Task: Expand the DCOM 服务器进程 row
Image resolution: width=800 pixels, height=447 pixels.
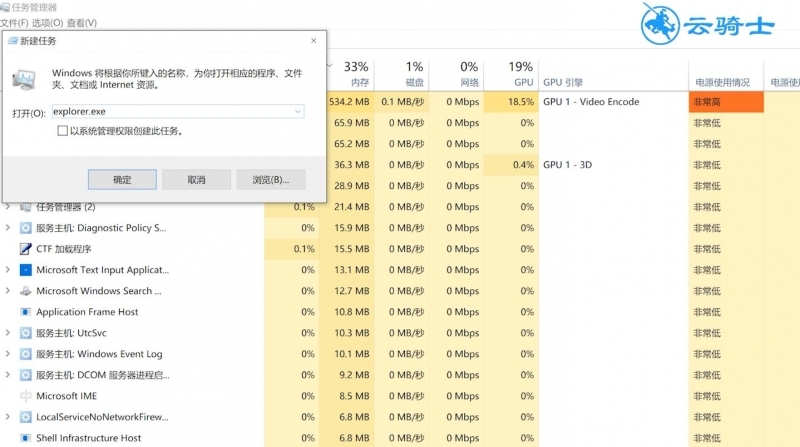Action: [8, 375]
